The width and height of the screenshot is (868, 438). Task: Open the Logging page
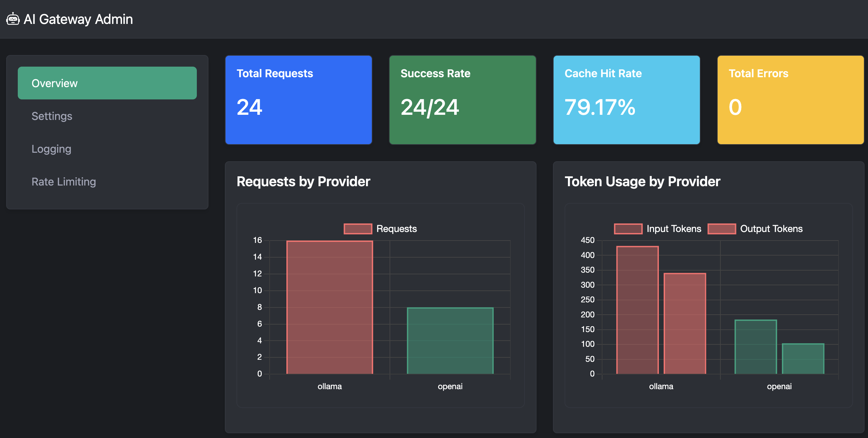click(x=51, y=149)
